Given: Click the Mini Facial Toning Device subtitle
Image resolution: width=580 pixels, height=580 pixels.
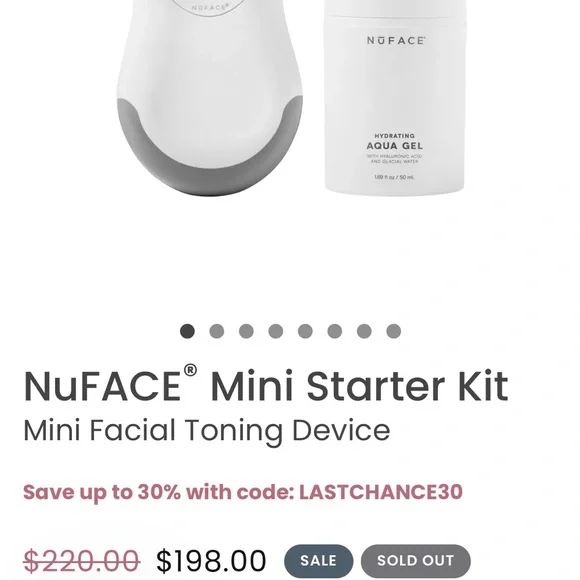Looking at the screenshot, I should point(207,431).
